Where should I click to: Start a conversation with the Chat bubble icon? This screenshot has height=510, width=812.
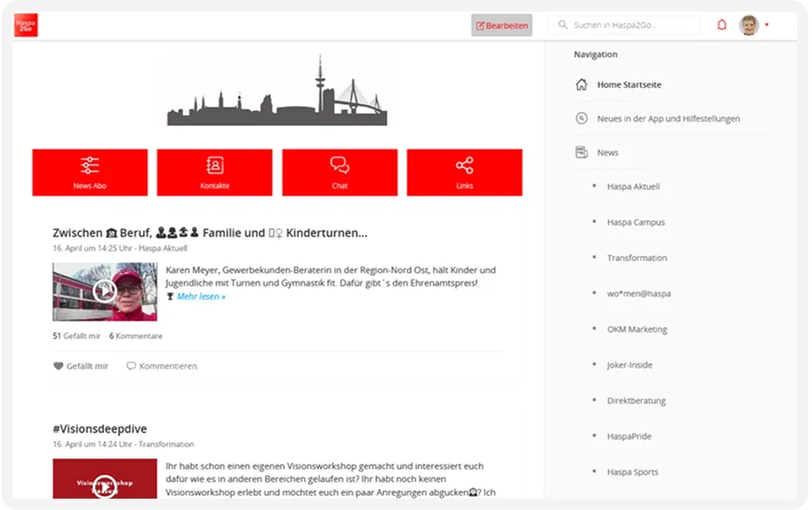(339, 166)
